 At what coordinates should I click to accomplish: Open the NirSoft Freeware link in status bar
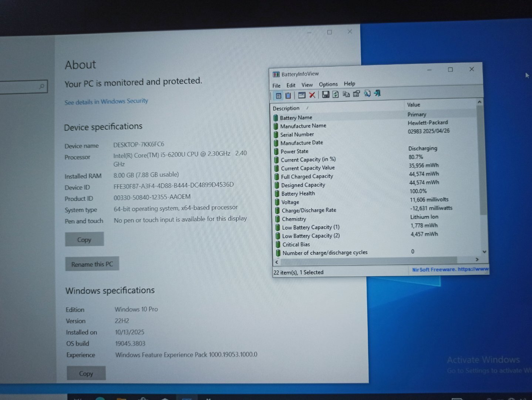click(x=450, y=269)
